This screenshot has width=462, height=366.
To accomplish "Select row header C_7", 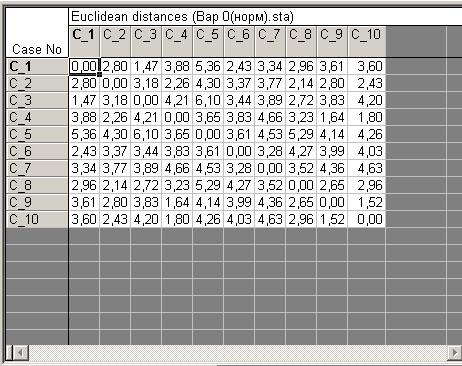I will coord(37,168).
